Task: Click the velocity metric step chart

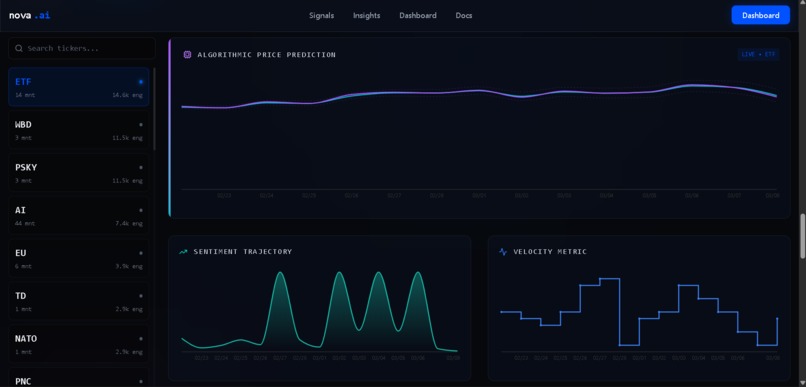Action: tap(639, 315)
